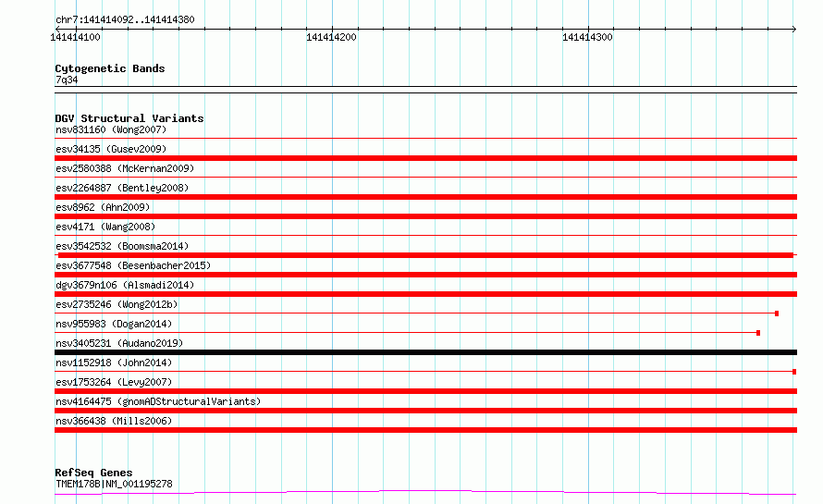This screenshot has height=504, width=823.
Task: Click ruler tick label 141414300
Action: (x=587, y=37)
